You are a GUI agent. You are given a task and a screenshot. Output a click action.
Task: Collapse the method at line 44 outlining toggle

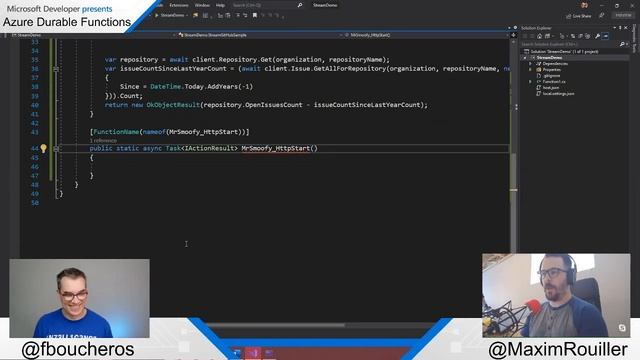pyautogui.click(x=56, y=149)
